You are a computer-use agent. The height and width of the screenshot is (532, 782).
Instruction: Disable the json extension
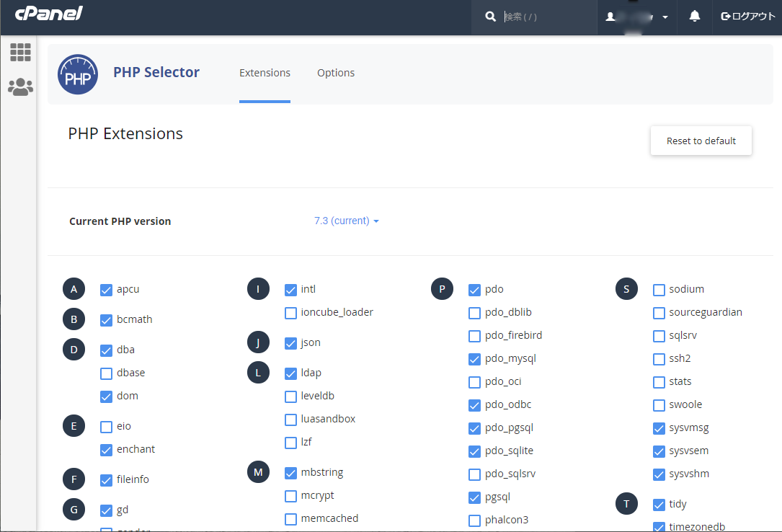290,344
